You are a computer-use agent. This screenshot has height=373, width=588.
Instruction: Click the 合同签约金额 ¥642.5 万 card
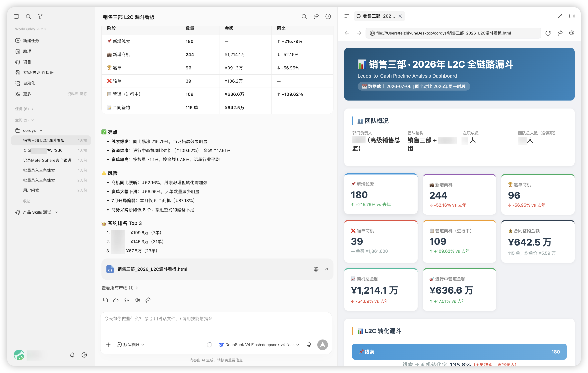[538, 242]
